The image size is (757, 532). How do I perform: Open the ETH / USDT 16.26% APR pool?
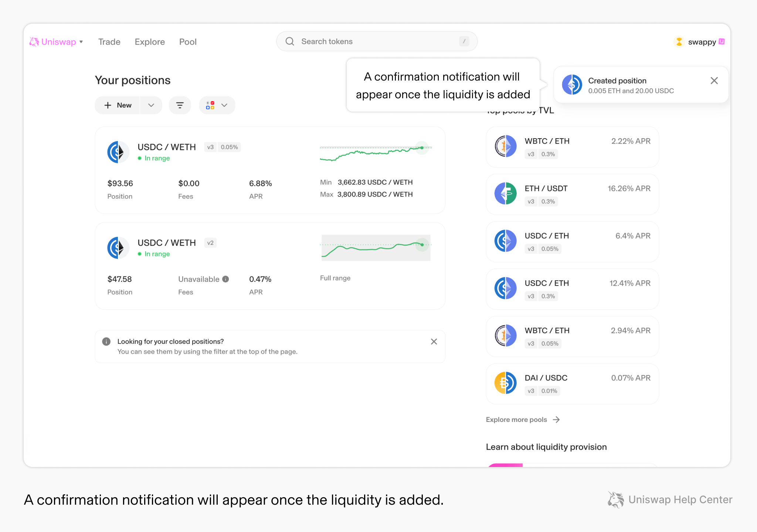pos(572,194)
